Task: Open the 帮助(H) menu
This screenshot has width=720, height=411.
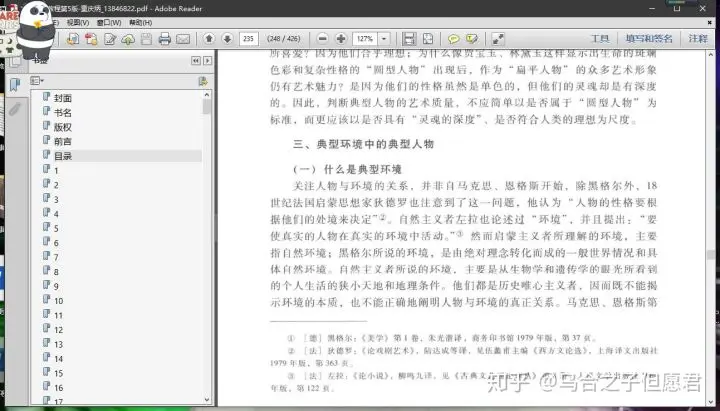Action: tap(141, 23)
